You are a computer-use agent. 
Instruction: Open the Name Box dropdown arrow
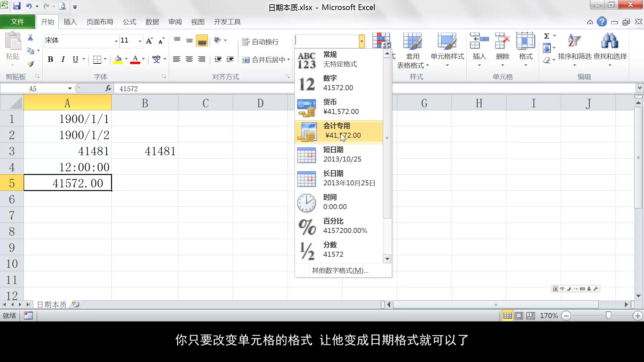click(x=70, y=88)
